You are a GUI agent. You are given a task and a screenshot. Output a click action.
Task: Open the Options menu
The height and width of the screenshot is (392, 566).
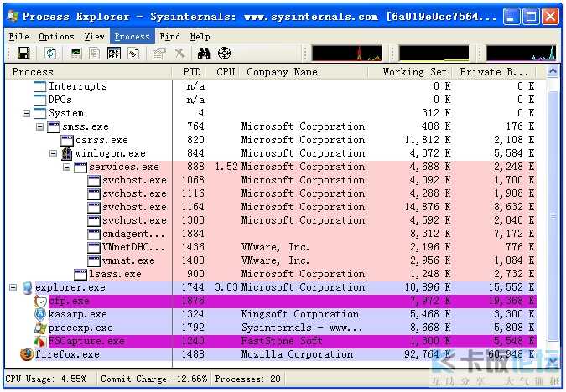tap(56, 36)
